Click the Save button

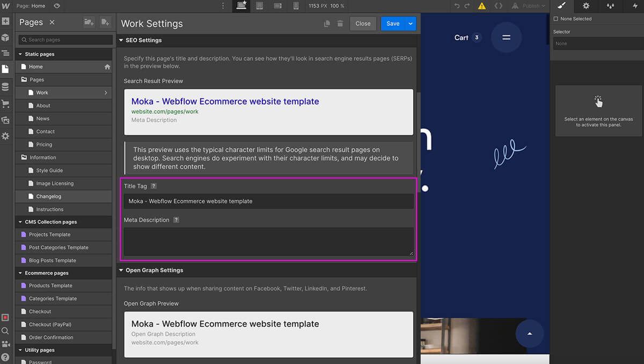pos(393,24)
